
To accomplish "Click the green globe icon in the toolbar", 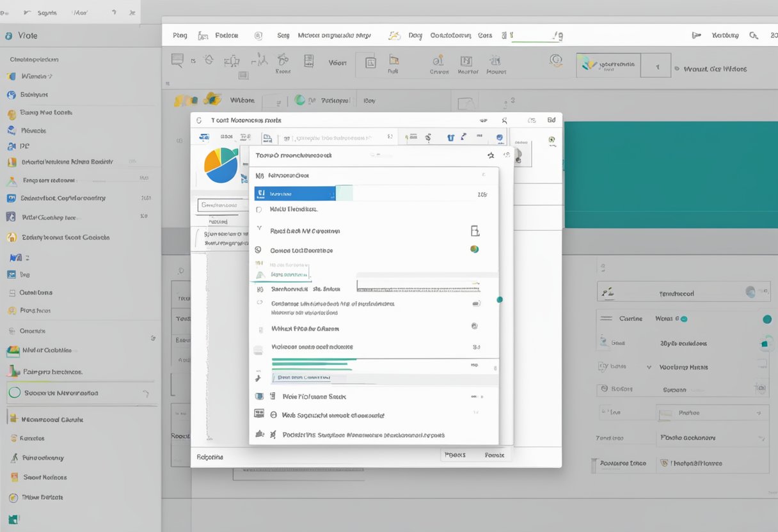I will [299, 100].
